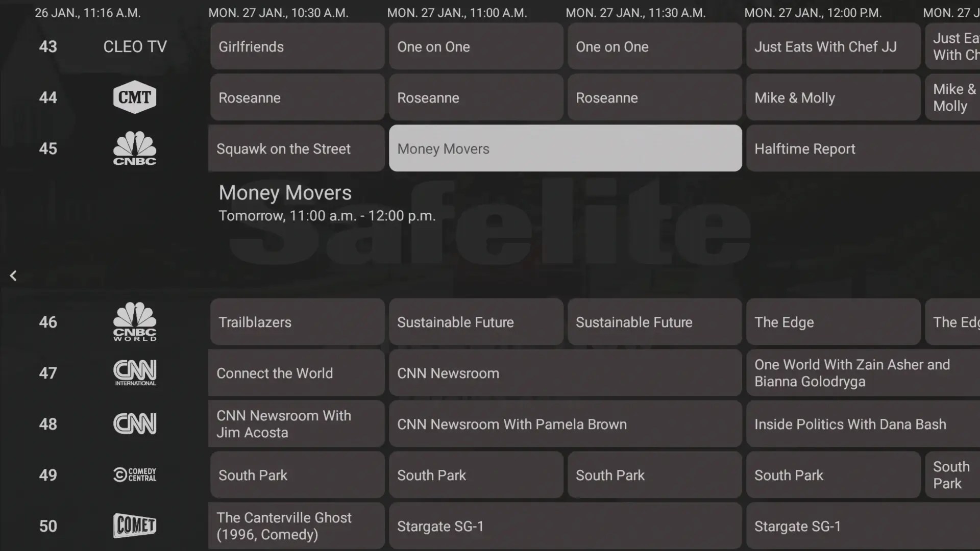980x551 pixels.
Task: Open CNN Newsroom With Jim Acosta
Action: (x=297, y=424)
